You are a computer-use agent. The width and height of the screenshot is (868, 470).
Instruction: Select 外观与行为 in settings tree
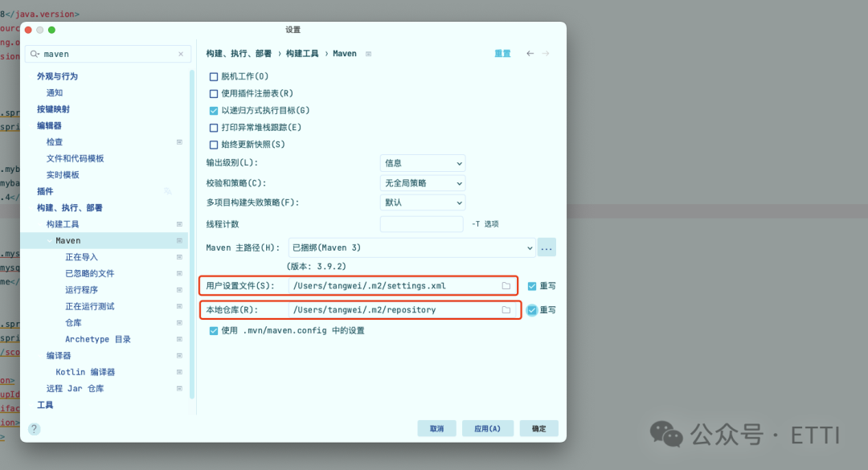tap(58, 76)
